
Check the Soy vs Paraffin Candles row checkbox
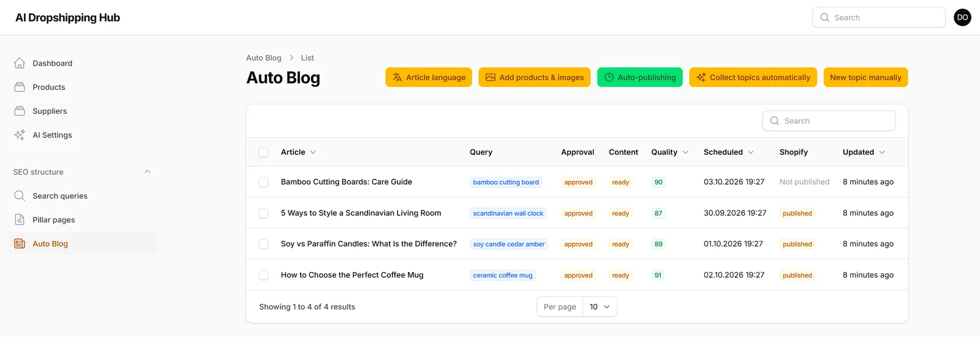(263, 244)
